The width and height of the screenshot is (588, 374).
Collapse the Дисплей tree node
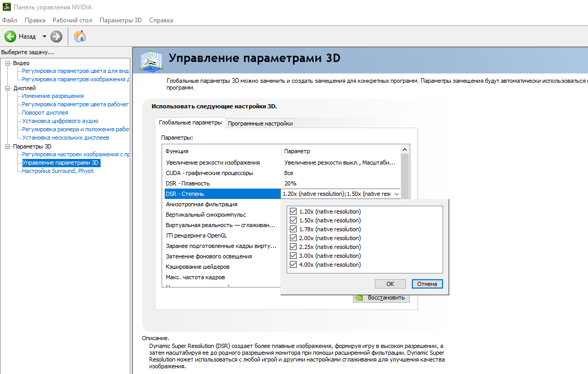[x=7, y=89]
